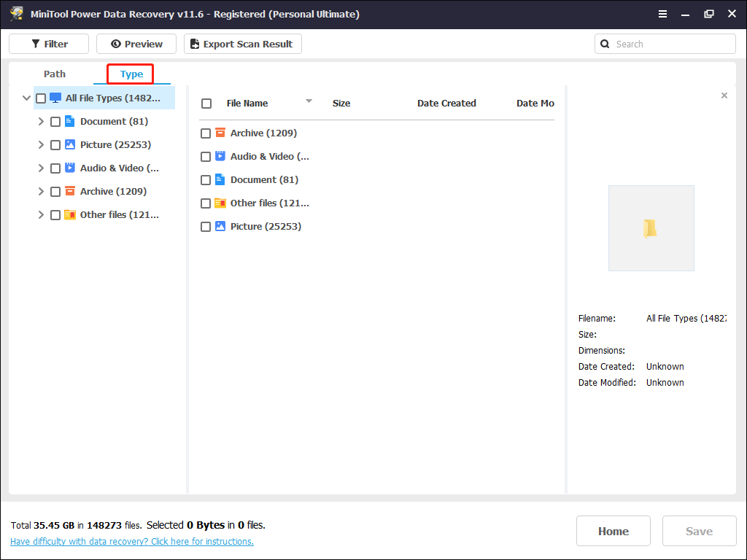
Task: Click the monitor icon beside All File Types
Action: [55, 98]
